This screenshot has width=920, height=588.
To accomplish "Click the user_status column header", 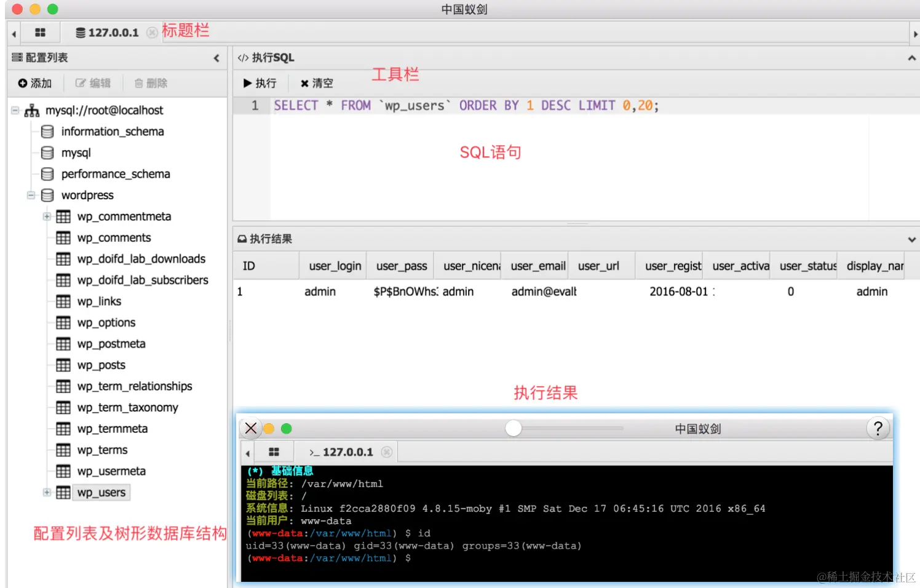I will [x=804, y=266].
